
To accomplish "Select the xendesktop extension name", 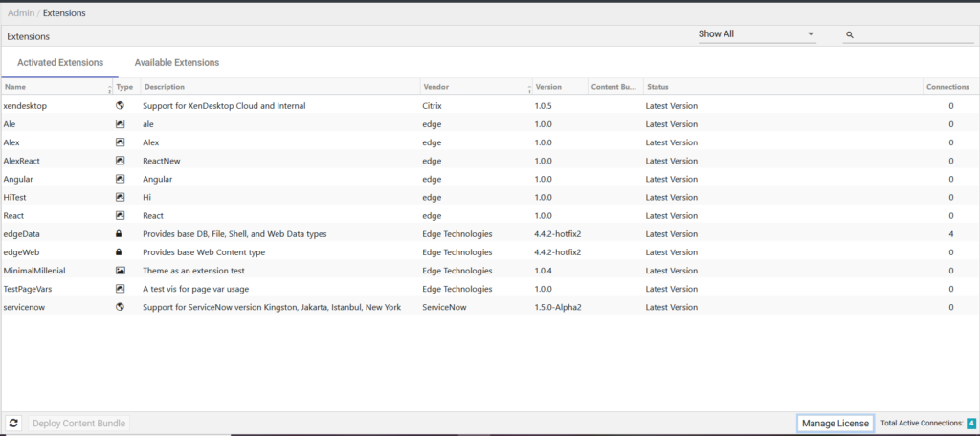I will pos(25,106).
